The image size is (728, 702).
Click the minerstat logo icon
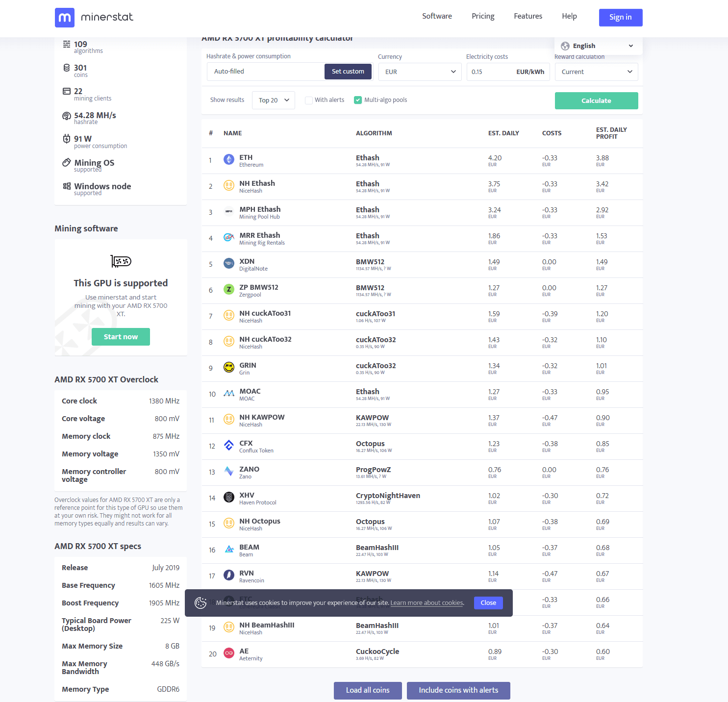[x=65, y=17]
